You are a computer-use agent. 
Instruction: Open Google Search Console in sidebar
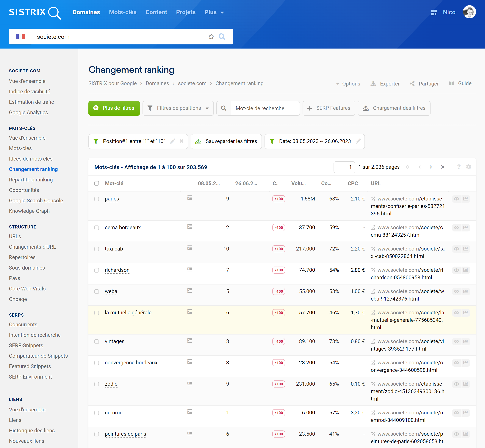click(x=36, y=200)
